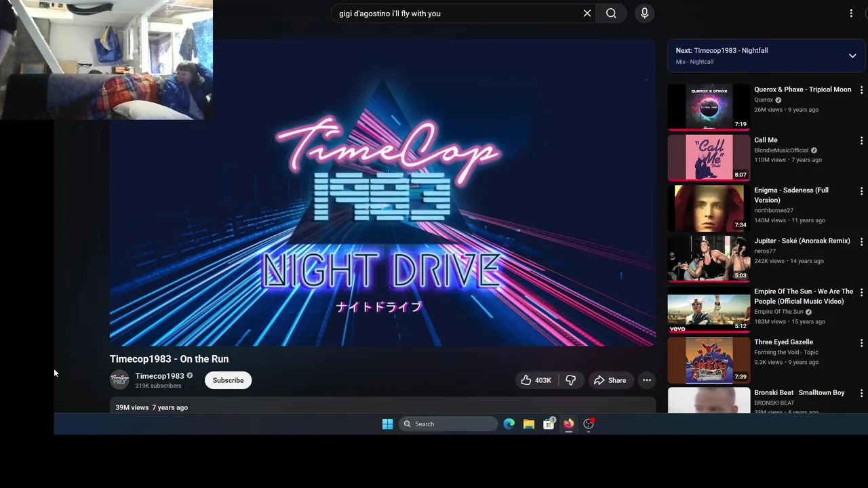Open File Explorer from the taskbar
The image size is (868, 488).
(x=529, y=424)
